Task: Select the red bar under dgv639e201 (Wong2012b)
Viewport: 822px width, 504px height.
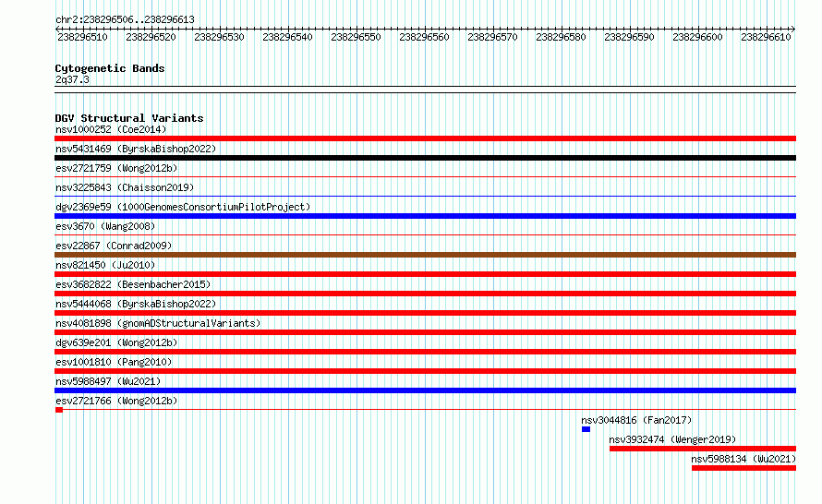Action: click(x=425, y=352)
